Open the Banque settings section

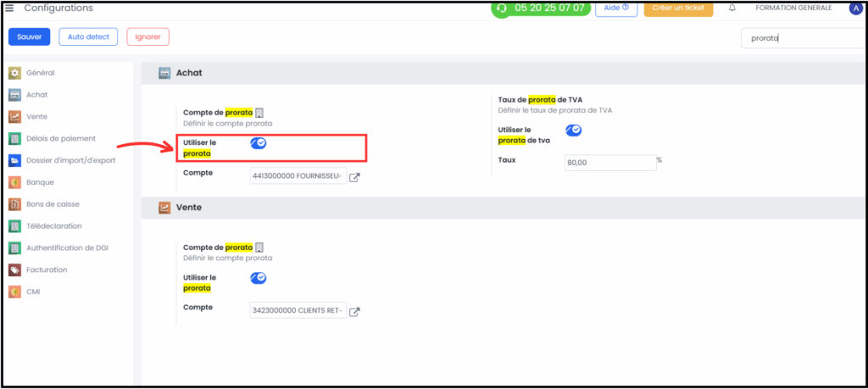pos(40,182)
